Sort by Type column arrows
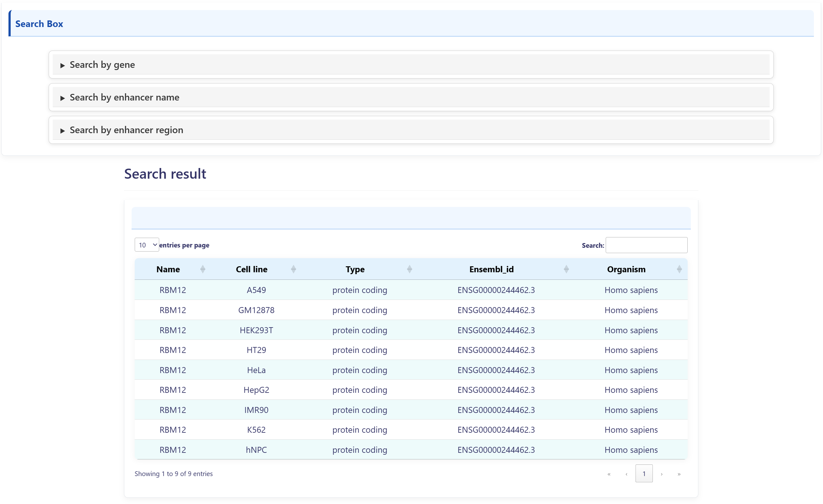Image resolution: width=823 pixels, height=504 pixels. [409, 269]
